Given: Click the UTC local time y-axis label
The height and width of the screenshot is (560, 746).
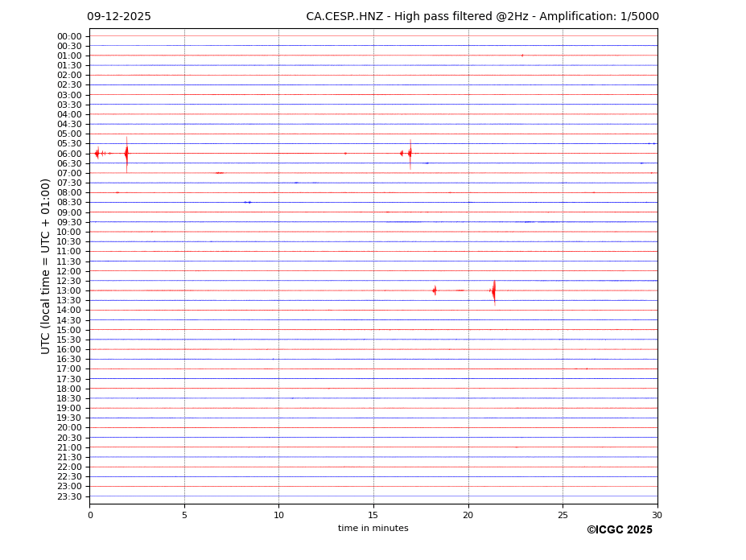Looking at the screenshot, I should click(46, 266).
